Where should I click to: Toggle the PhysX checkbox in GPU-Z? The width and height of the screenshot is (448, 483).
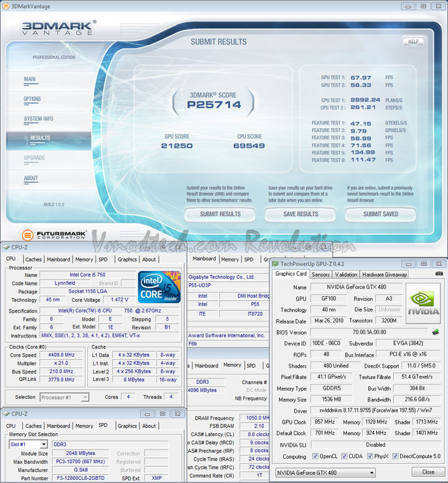tap(370, 456)
